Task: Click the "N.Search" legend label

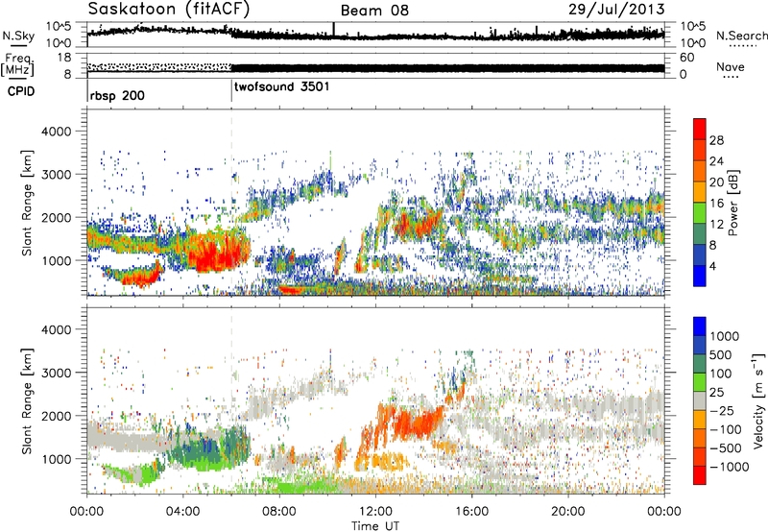Action: point(742,36)
